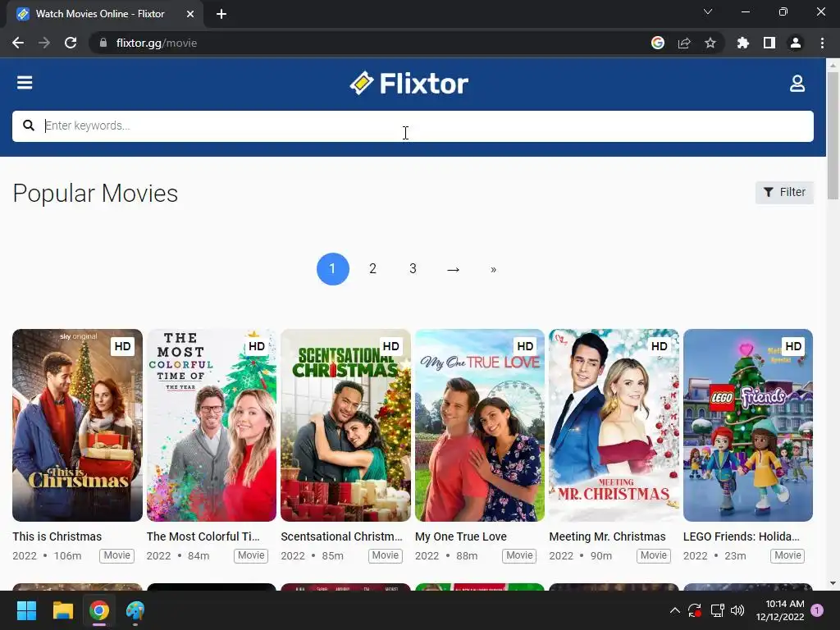This screenshot has width=840, height=630.
Task: Open Windows Start menu
Action: (26, 610)
